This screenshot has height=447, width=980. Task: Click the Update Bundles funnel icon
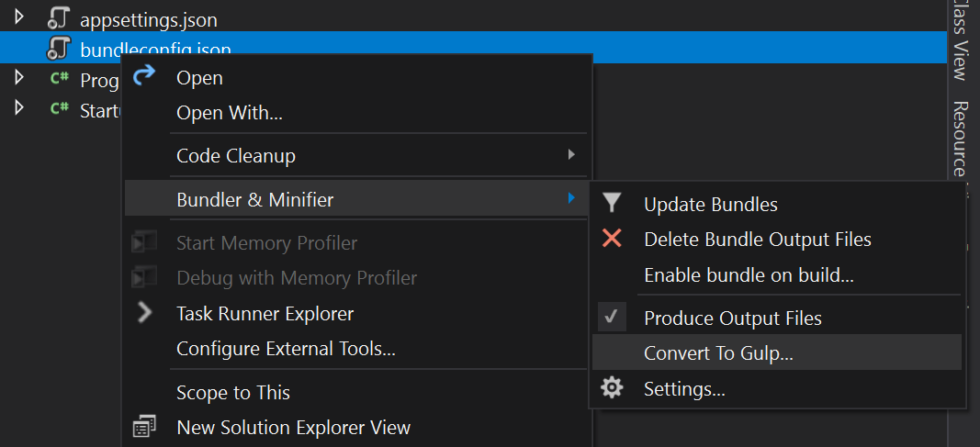pos(612,204)
